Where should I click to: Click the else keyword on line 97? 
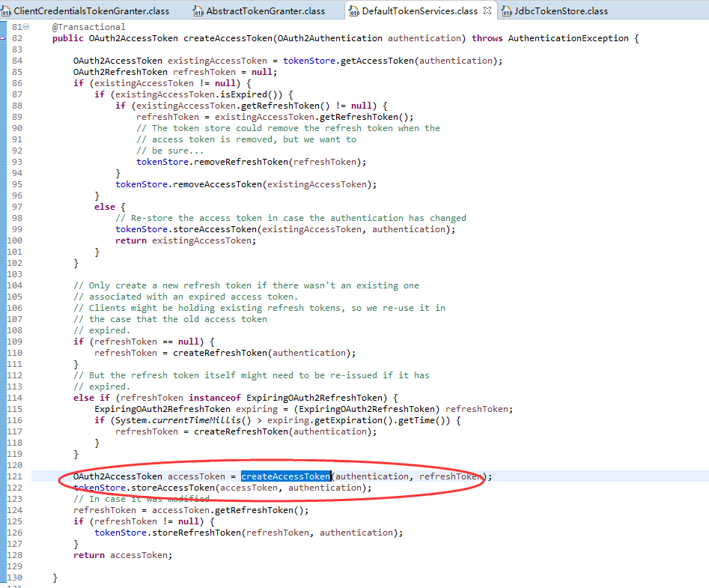(105, 207)
